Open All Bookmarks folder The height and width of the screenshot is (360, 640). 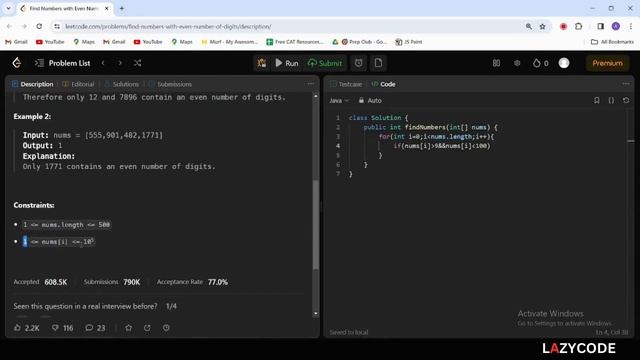coord(612,42)
